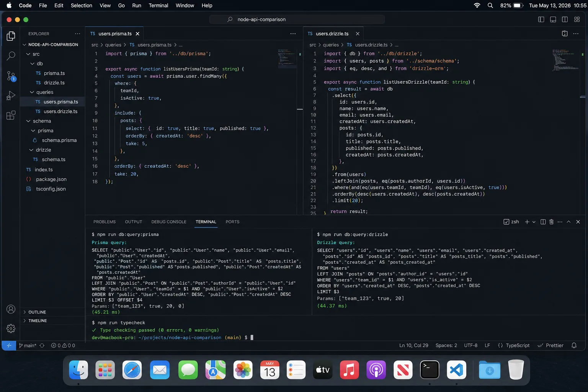Open notifications bell in status bar
588x392 pixels.
tap(574, 345)
